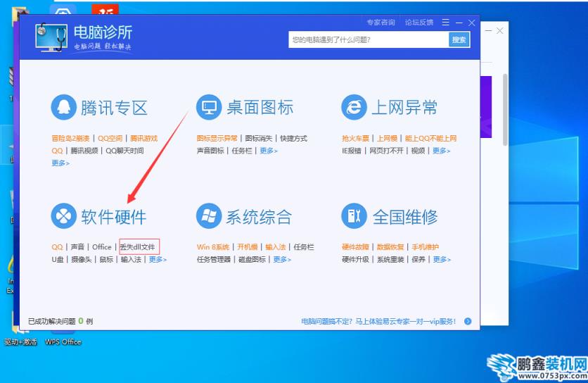This screenshot has height=383, width=588.
Task: Expand 更多 under 系统综合
Action: [x=282, y=260]
